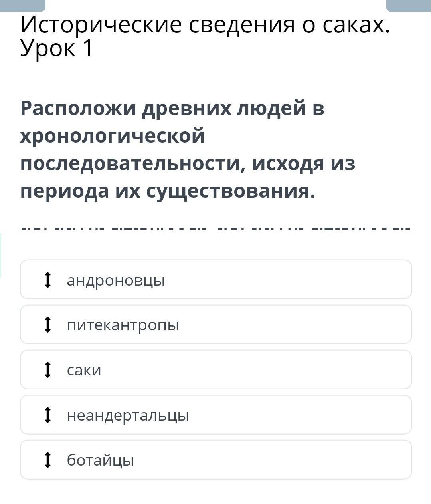Click the drag handle beside андроновцы
This screenshot has width=431, height=504.
pos(48,280)
